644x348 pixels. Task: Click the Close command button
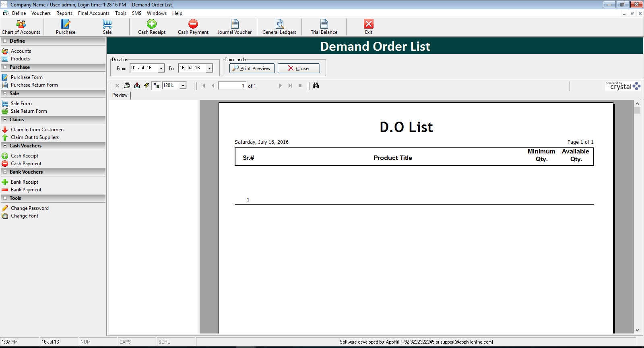(x=299, y=68)
